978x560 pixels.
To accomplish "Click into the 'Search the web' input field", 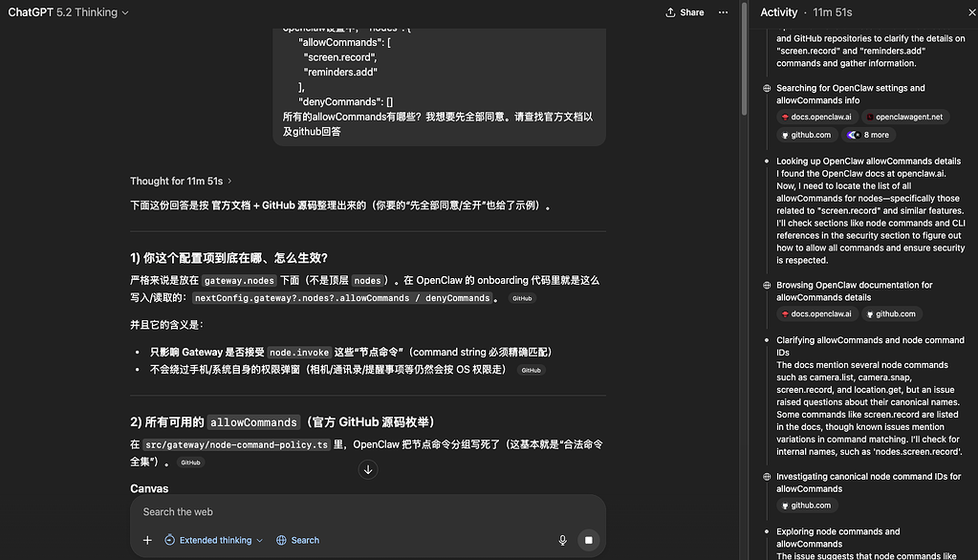I will [x=368, y=512].
